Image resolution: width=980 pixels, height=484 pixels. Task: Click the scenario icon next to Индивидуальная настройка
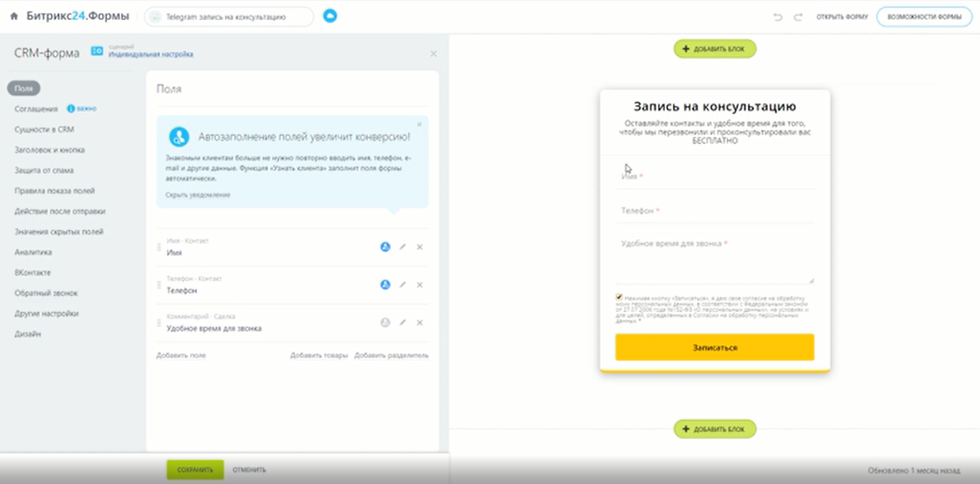[x=97, y=51]
